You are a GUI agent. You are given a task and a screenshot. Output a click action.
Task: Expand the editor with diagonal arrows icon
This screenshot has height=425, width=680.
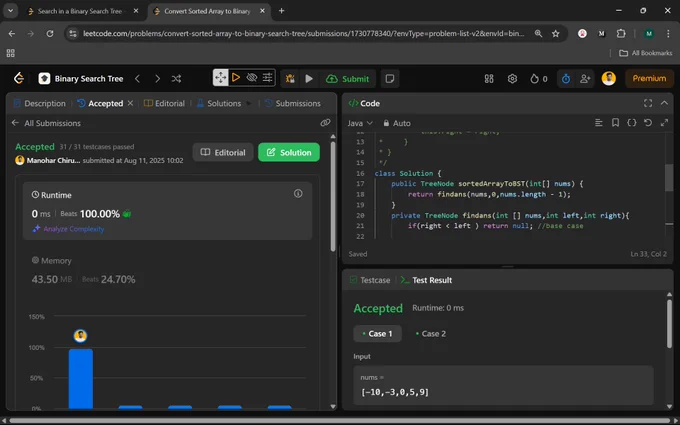664,123
